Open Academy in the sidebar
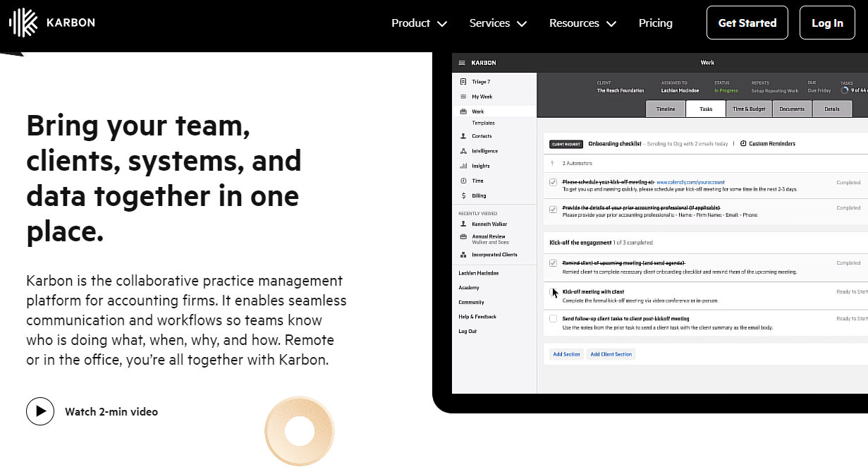 [x=469, y=288]
